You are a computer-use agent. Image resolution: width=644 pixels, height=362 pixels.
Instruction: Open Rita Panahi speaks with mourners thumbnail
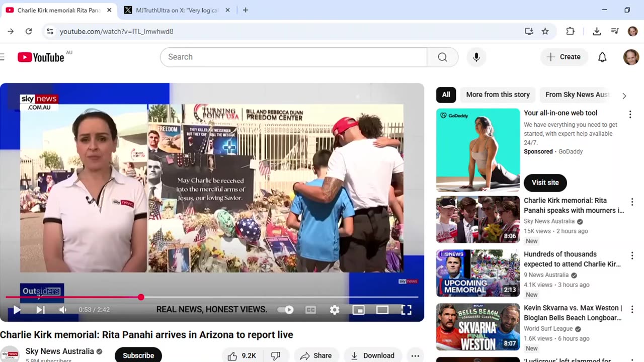478,219
